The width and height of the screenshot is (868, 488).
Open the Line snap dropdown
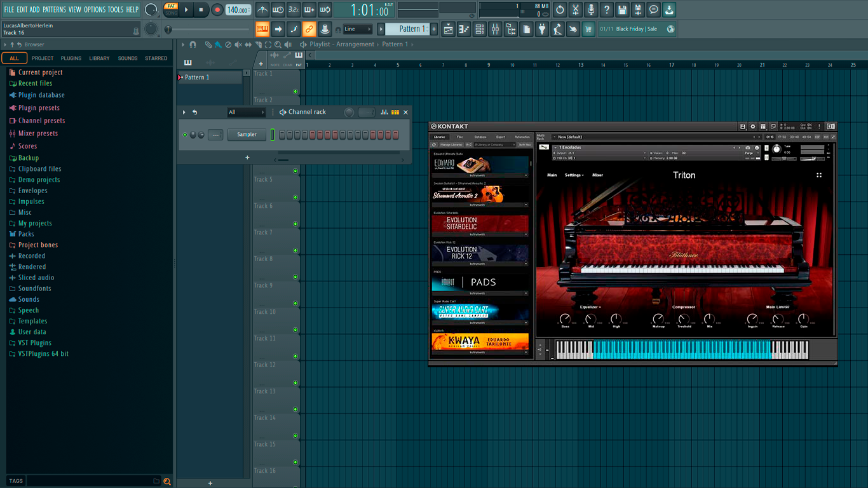point(358,29)
